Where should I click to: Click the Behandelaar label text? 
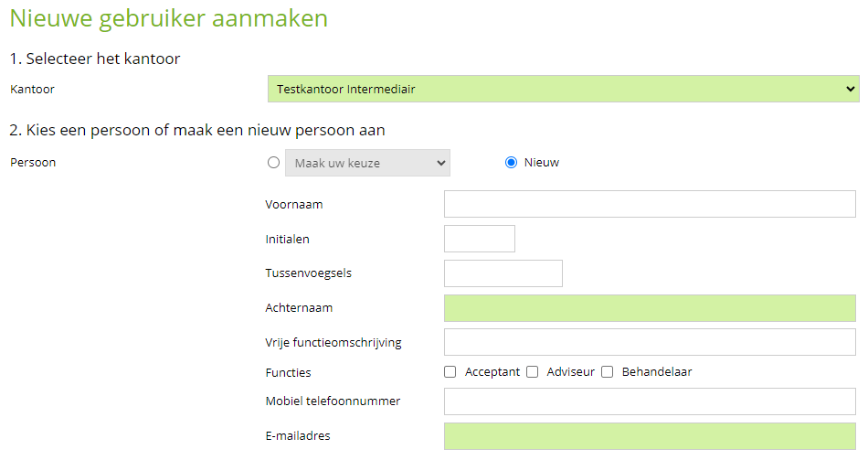pyautogui.click(x=657, y=372)
